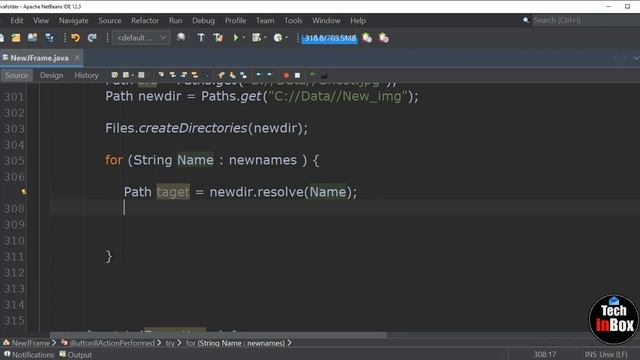
Task: Go to next bookmark icon
Action: [232, 75]
